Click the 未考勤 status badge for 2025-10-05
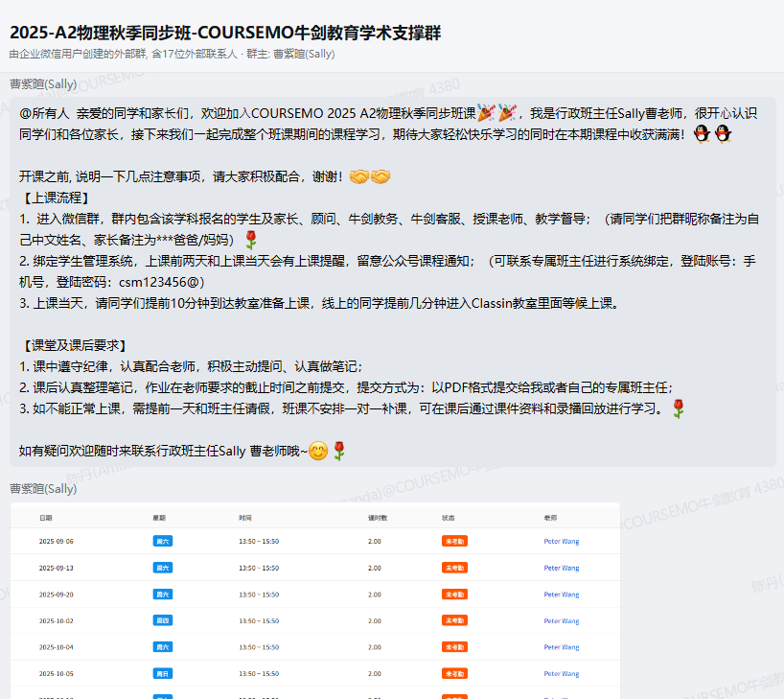This screenshot has width=784, height=699. click(454, 673)
